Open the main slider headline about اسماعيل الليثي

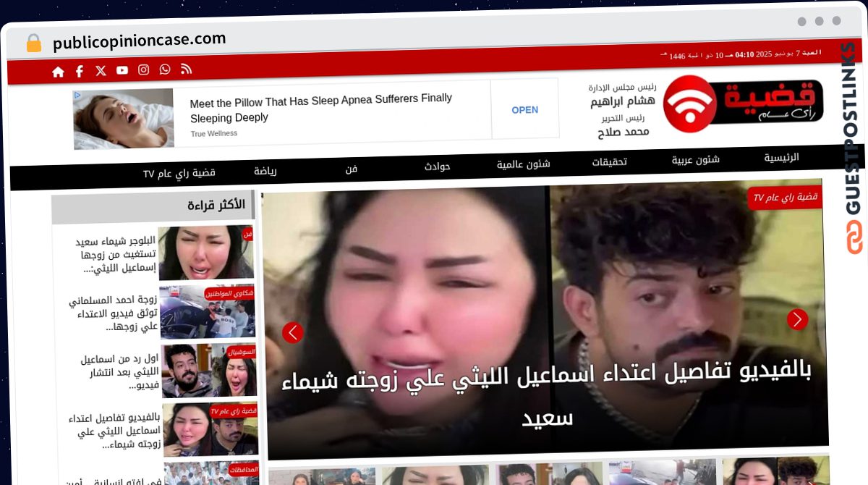(547, 395)
